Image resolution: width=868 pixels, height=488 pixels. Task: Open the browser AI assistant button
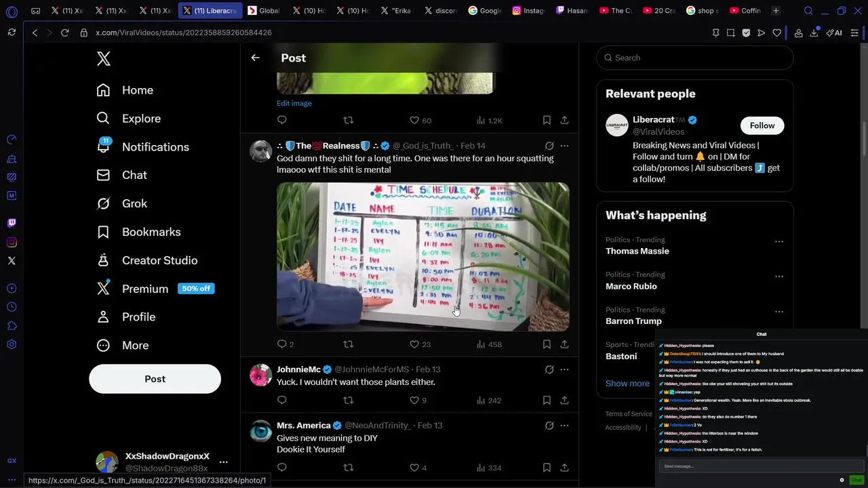coord(834,33)
